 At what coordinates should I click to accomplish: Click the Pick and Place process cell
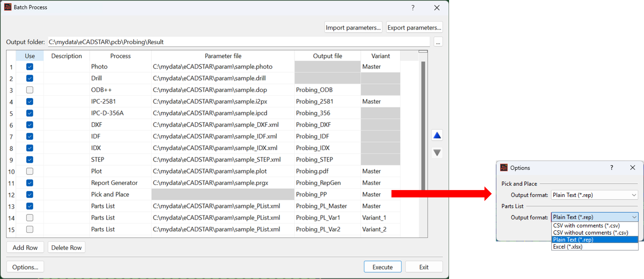120,194
